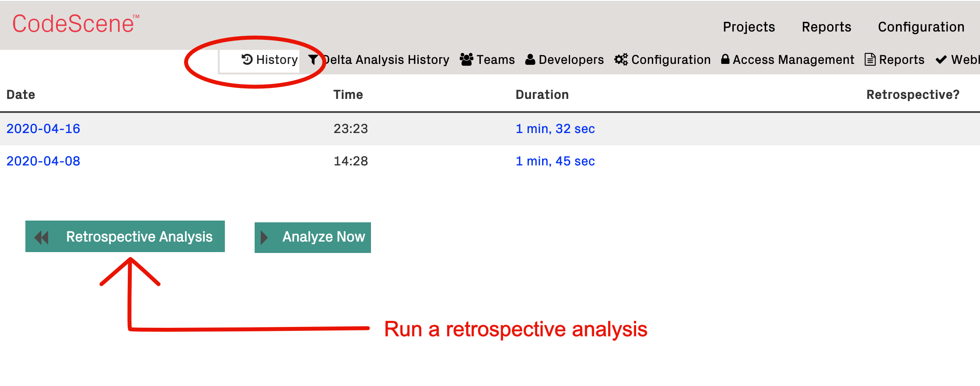This screenshot has height=386, width=980.
Task: Click the play icon on Analyze Now
Action: (264, 238)
